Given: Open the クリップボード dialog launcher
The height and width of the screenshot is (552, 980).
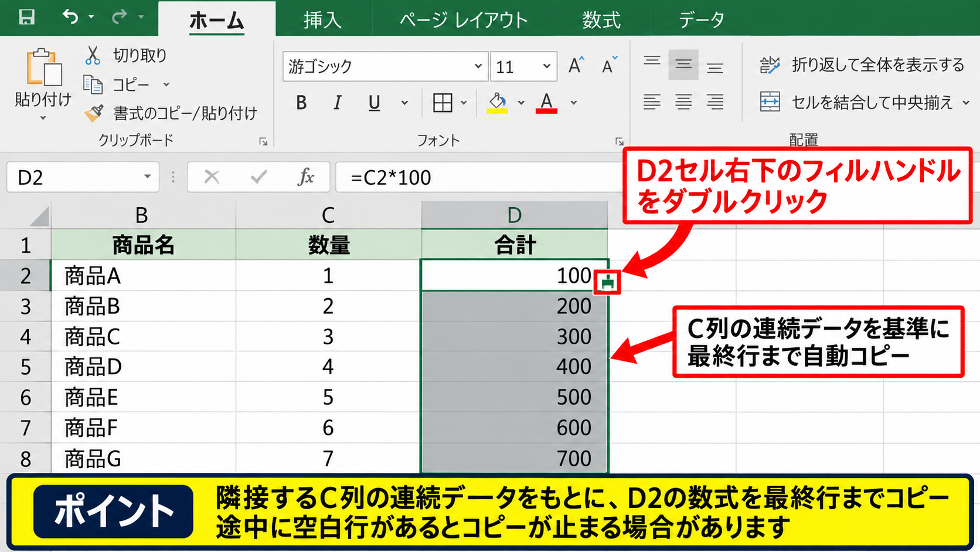Looking at the screenshot, I should coord(263,141).
